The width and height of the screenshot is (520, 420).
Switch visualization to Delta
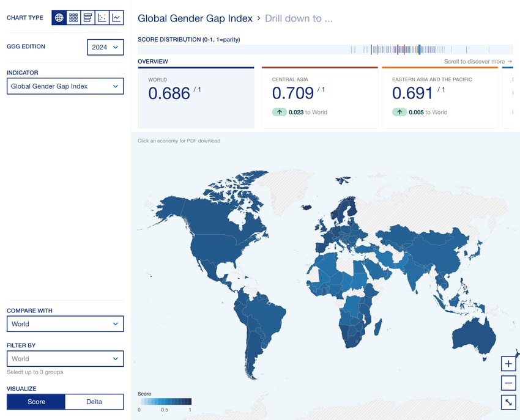tap(94, 402)
